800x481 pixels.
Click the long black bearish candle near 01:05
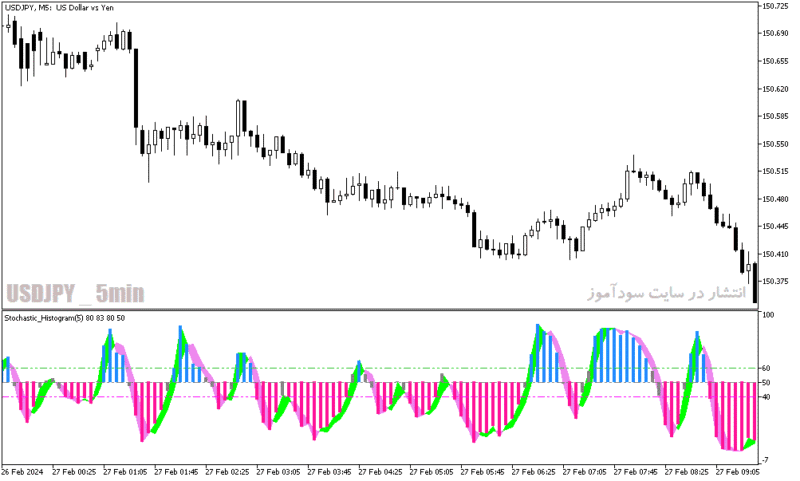pos(136,88)
